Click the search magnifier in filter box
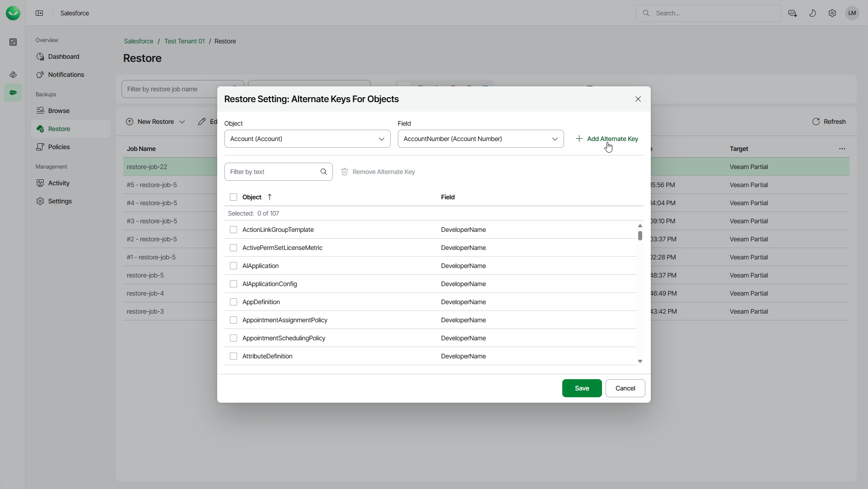The height and width of the screenshot is (489, 868). 323,172
